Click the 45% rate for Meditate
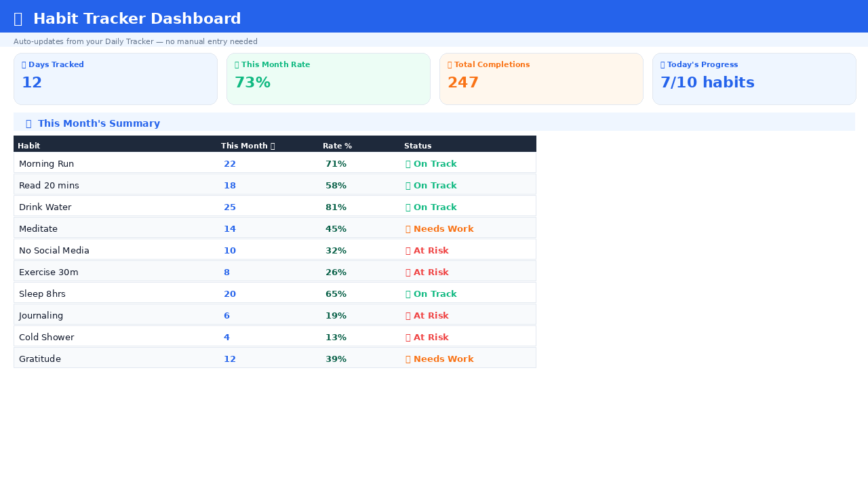This screenshot has width=868, height=488. 336,229
